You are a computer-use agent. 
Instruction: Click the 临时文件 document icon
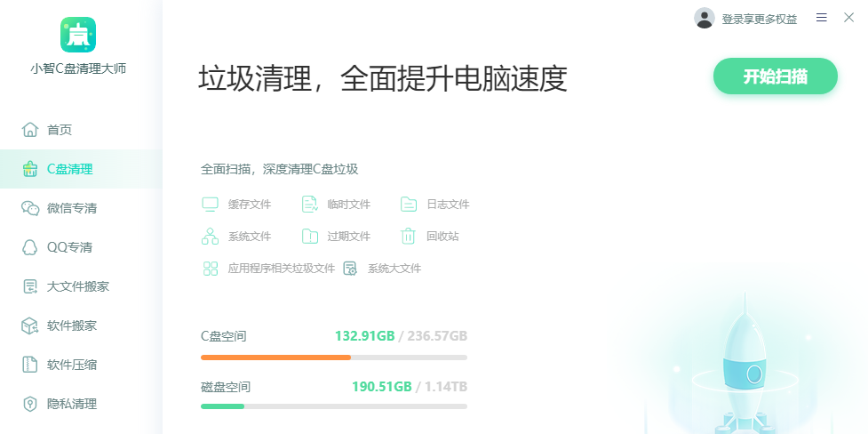310,205
